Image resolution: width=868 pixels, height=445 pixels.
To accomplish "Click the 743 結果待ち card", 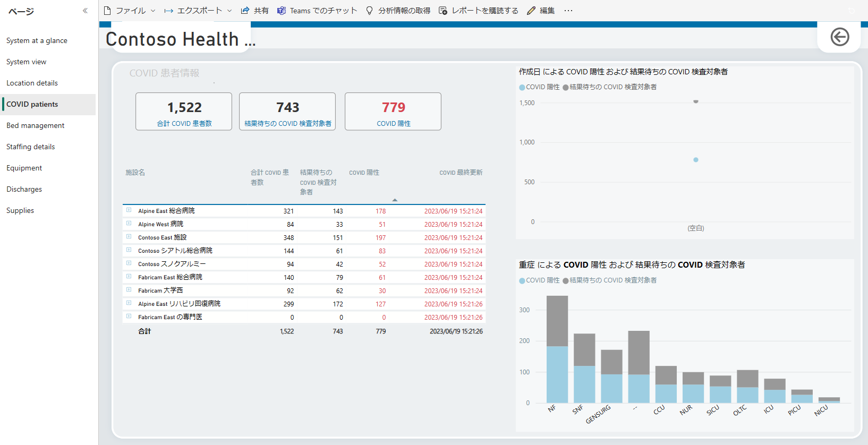I will pos(287,112).
